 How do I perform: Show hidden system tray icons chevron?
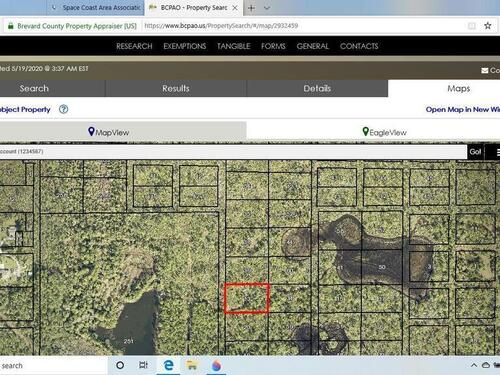(474, 365)
